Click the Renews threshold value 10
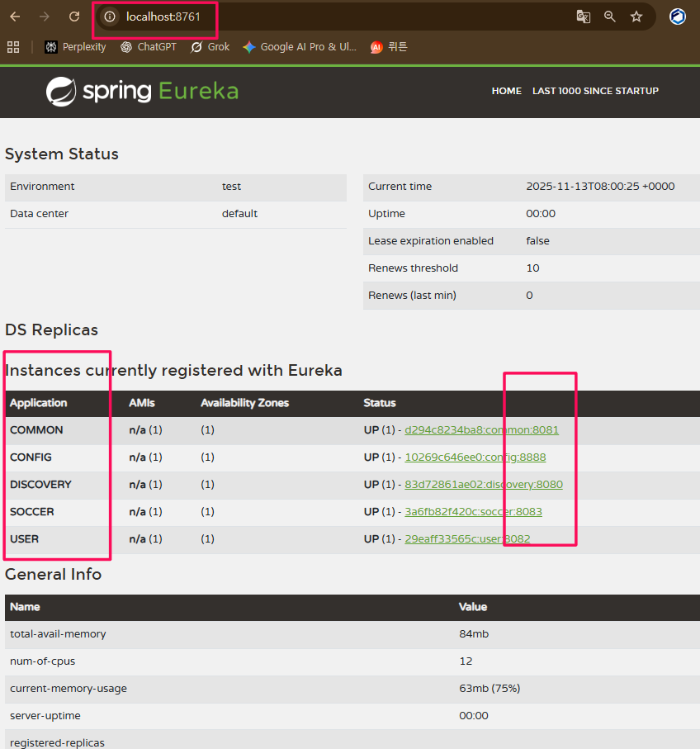 533,268
